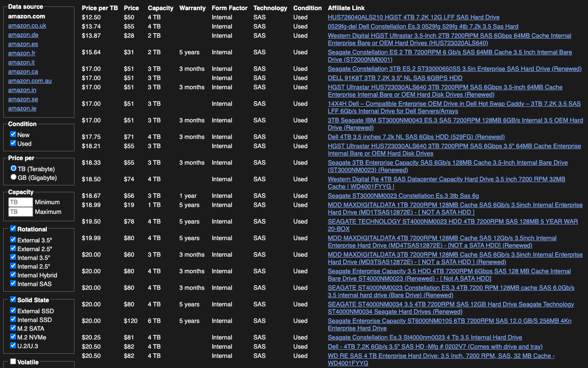Open Seagate ST3000NM0023 Constellation Es.3 3tb link
Image resolution: width=588 pixels, height=368 pixels.
click(x=403, y=195)
